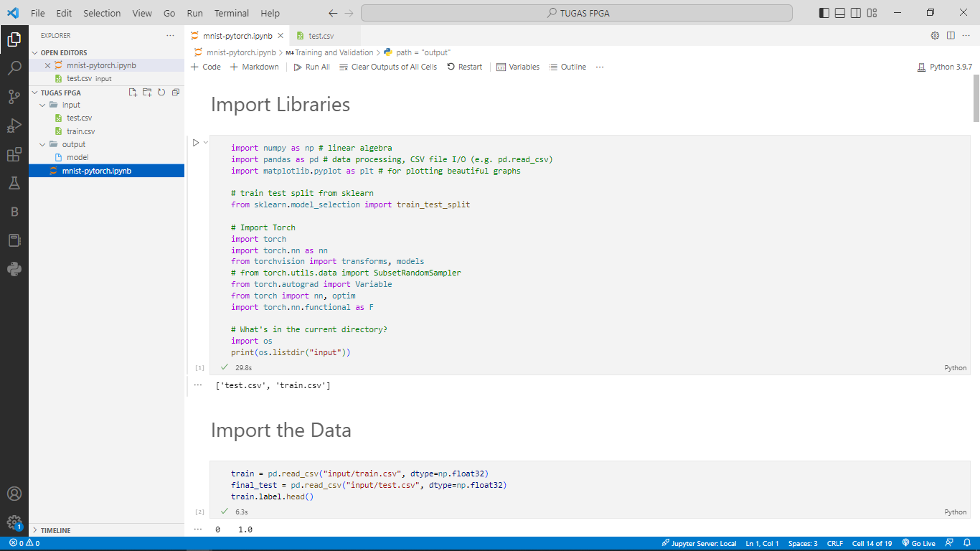Open the Run and Debug view
This screenshot has height=551, width=980.
pos(14,126)
